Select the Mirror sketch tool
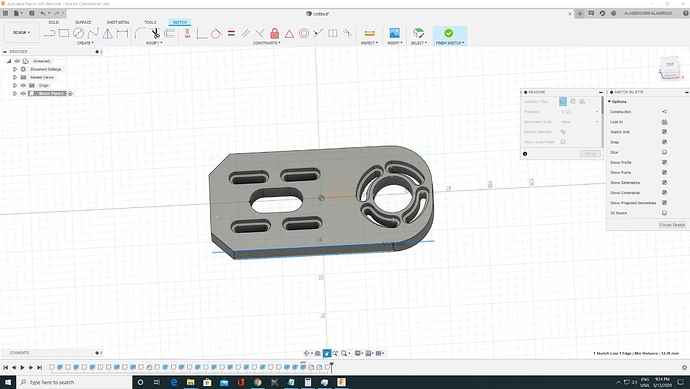This screenshot has width=690, height=389. tap(107, 33)
